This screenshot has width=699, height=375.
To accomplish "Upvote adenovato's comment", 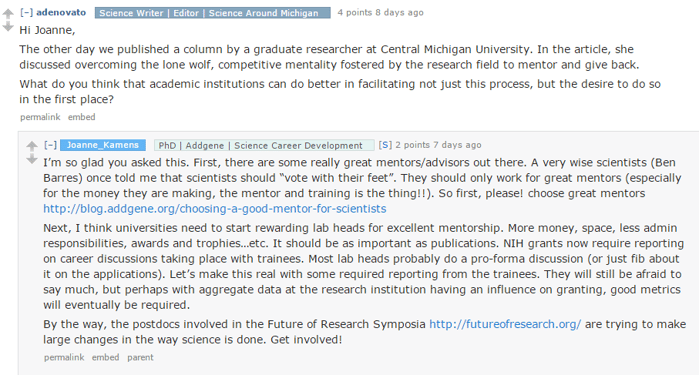I will click(8, 14).
